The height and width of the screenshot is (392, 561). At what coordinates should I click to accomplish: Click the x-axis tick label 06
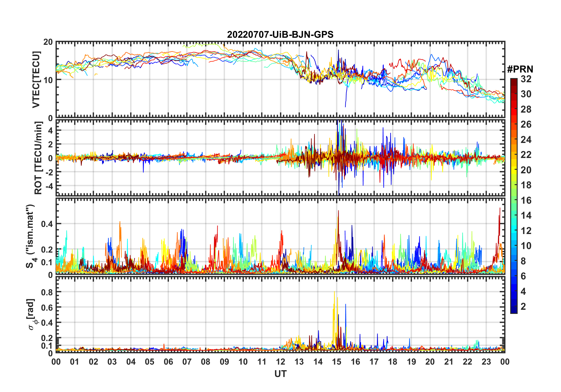tap(168, 362)
